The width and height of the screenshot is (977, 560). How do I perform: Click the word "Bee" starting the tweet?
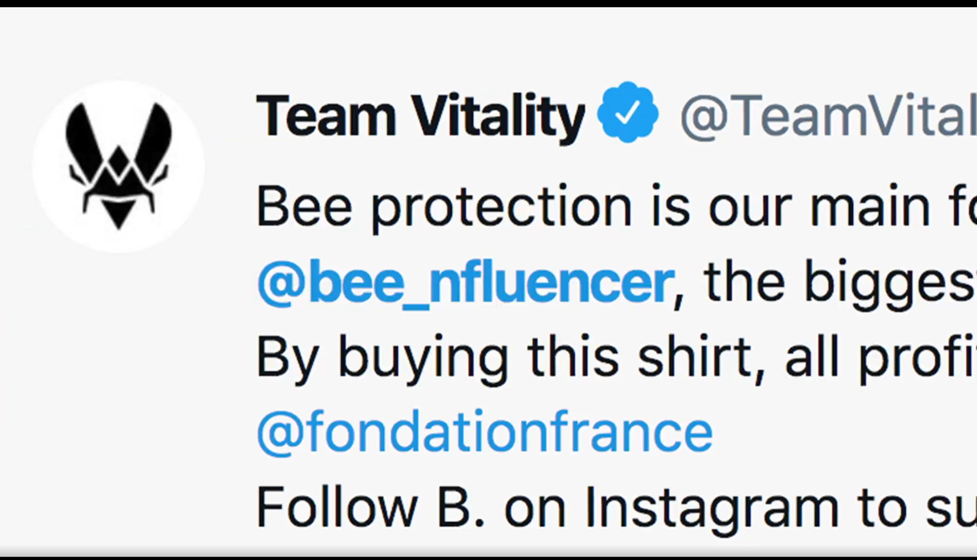[304, 207]
